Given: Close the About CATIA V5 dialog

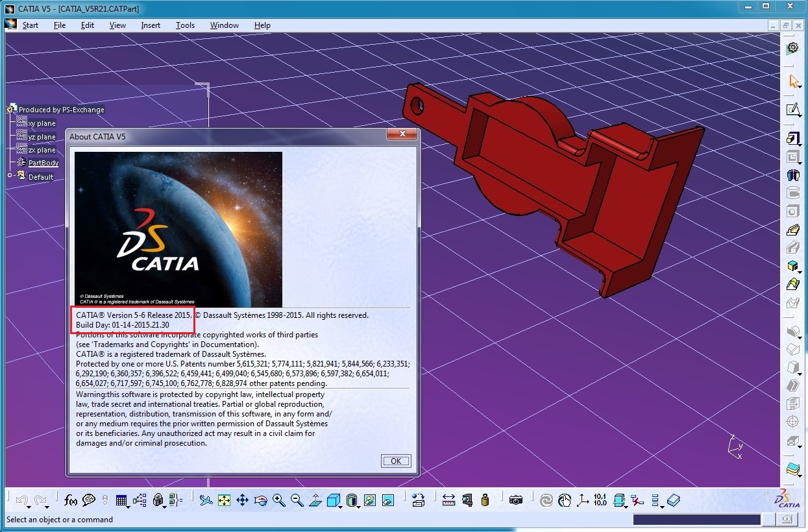Looking at the screenshot, I should tap(402, 134).
